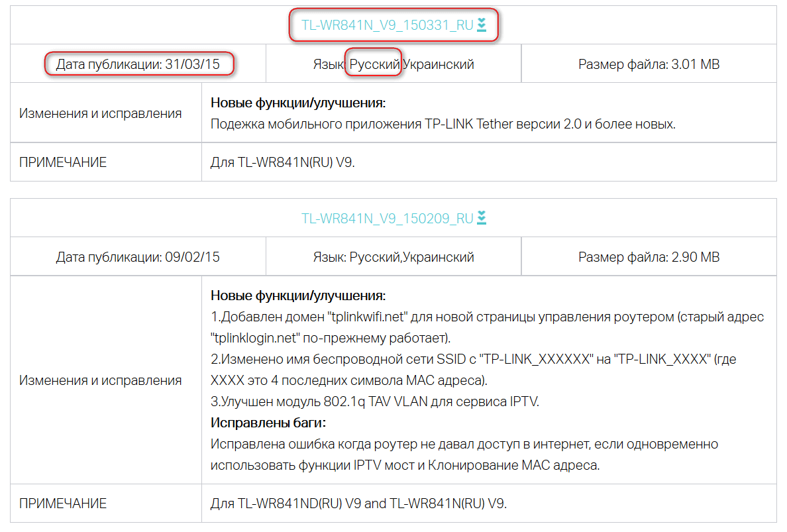Open the TL-WR841N_V9_150331_RU firmware link
Viewport: 787px width, 532px height.
coord(387,25)
